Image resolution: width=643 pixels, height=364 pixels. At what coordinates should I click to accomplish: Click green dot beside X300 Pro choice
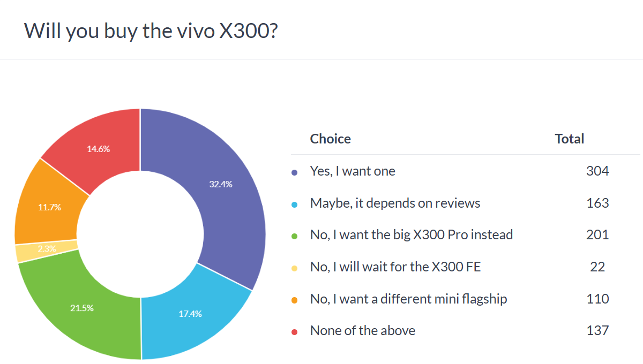[294, 236]
